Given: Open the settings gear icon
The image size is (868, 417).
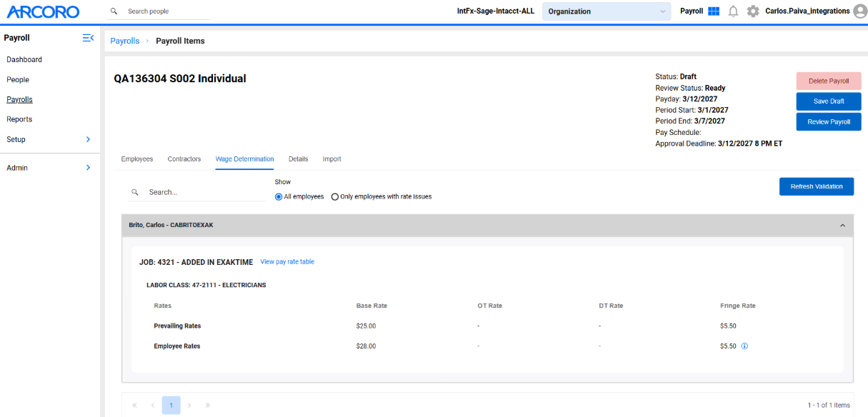Looking at the screenshot, I should point(753,11).
